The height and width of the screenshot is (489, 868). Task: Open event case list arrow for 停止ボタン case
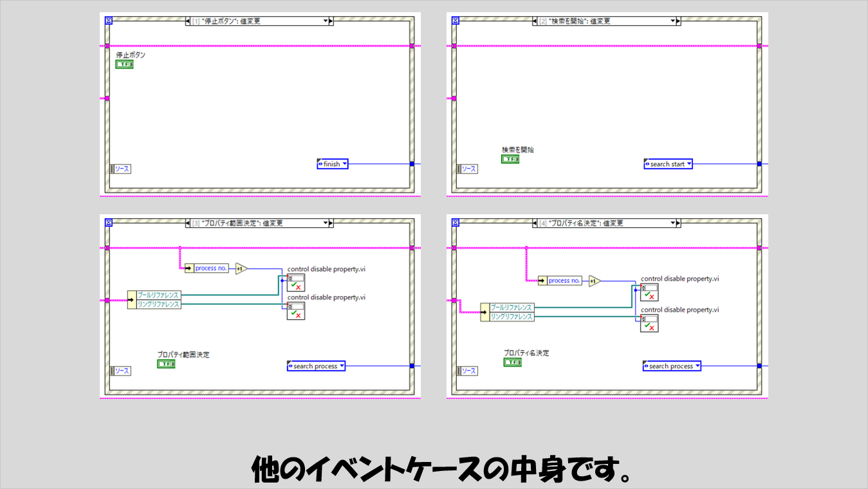325,21
